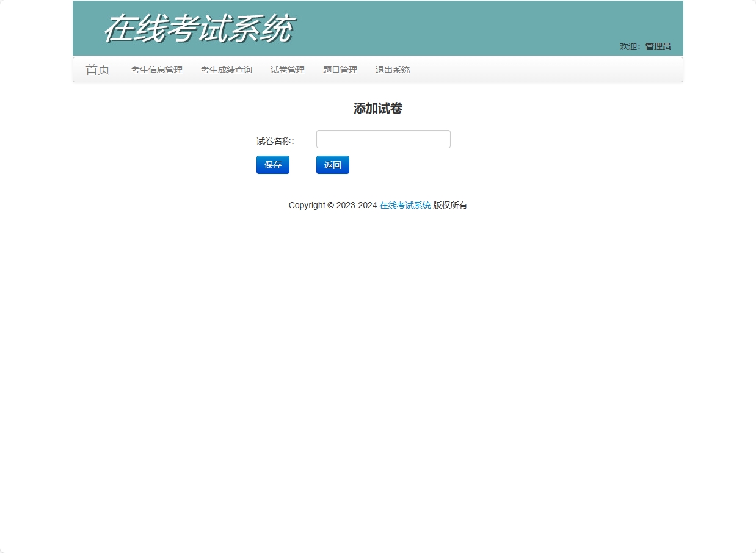Select the 添加试卷 page heading

click(x=379, y=108)
